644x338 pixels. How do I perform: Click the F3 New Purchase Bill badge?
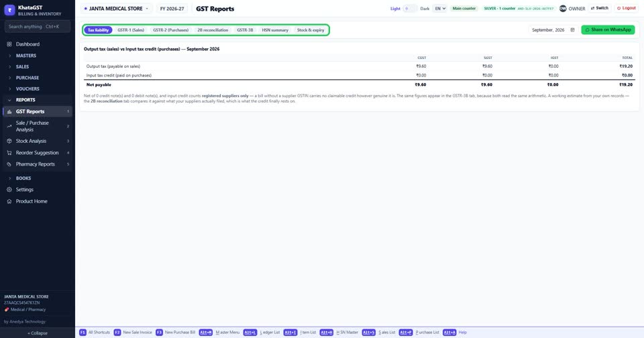click(x=159, y=332)
